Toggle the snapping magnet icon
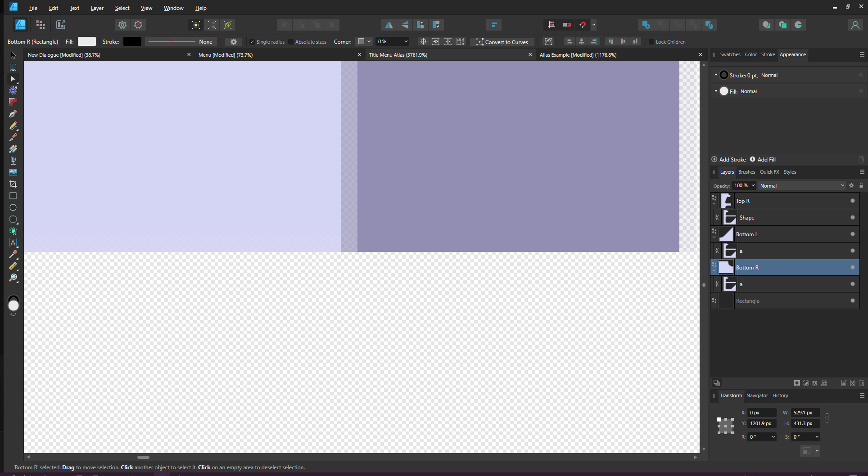Screen dimensions: 868x476 (x=583, y=25)
